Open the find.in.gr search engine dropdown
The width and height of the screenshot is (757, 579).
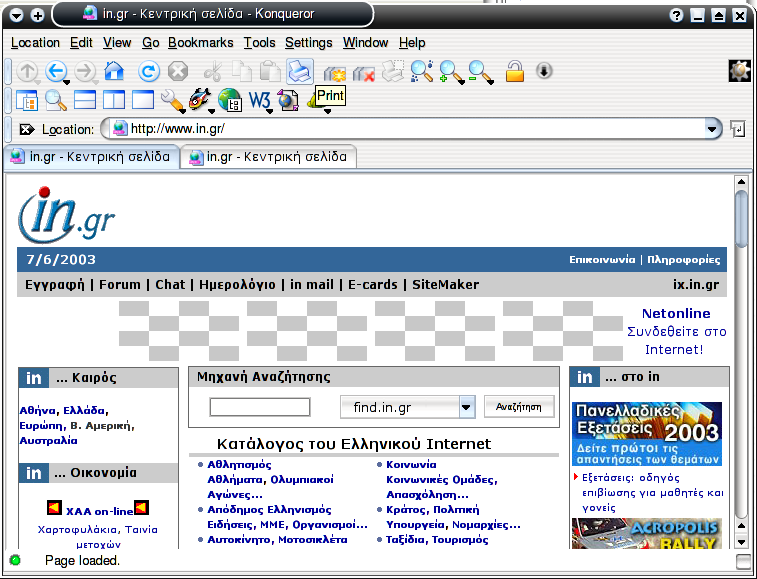466,407
